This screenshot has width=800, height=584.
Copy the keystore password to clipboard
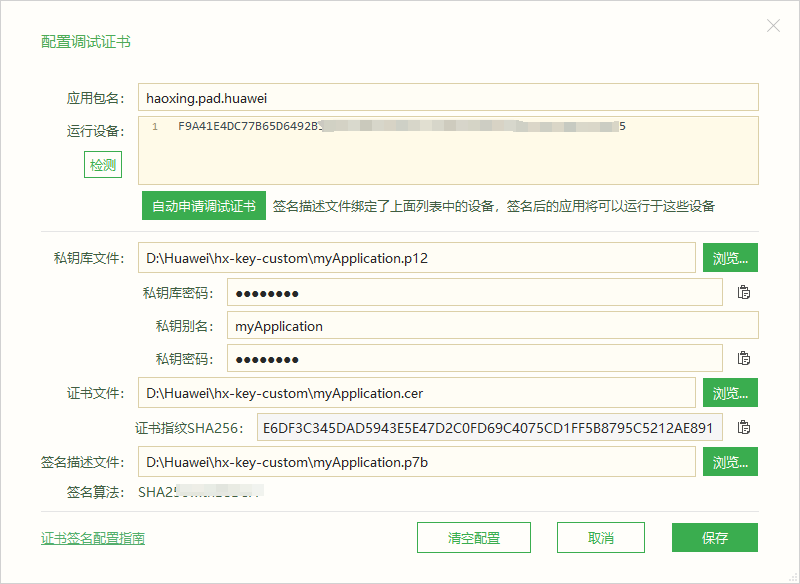(742, 291)
